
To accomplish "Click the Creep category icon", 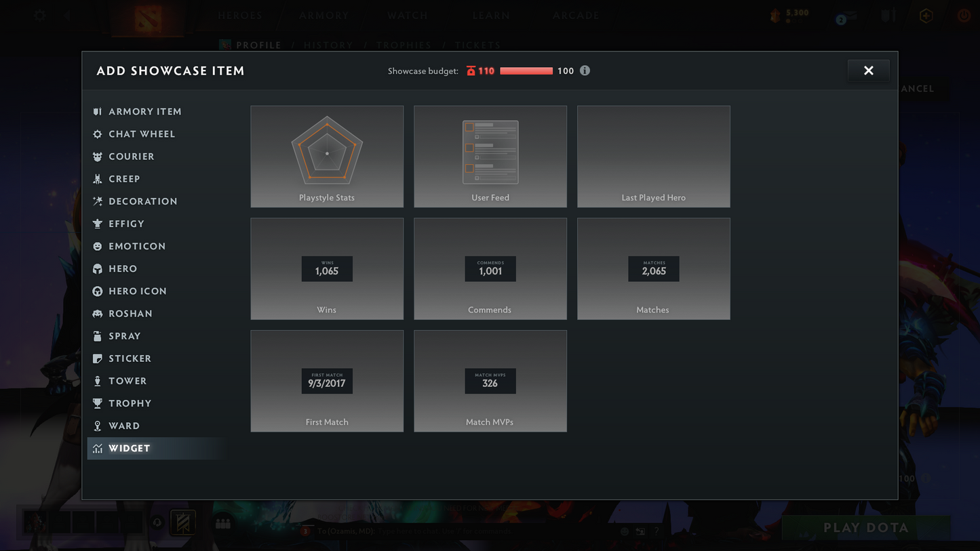I will coord(98,179).
